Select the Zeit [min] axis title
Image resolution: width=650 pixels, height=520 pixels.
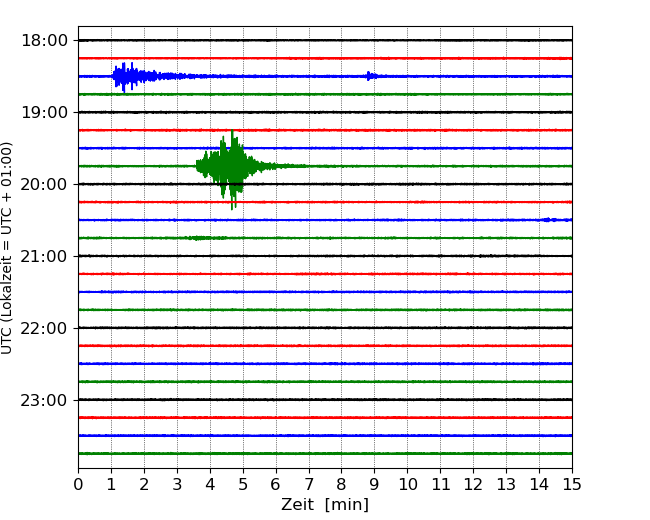click(325, 505)
